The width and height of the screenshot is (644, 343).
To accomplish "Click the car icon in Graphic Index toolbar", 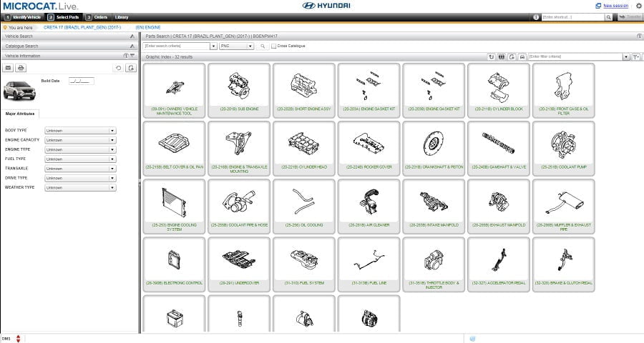I will [522, 56].
